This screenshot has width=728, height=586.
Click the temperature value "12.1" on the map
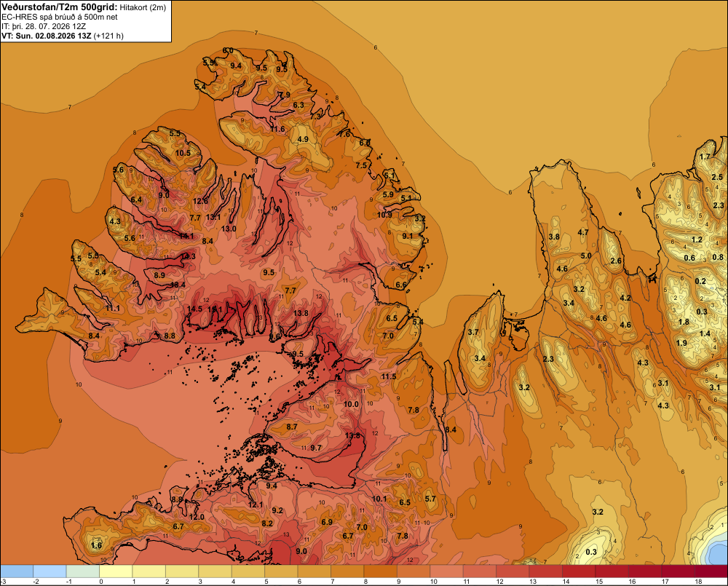pyautogui.click(x=256, y=504)
